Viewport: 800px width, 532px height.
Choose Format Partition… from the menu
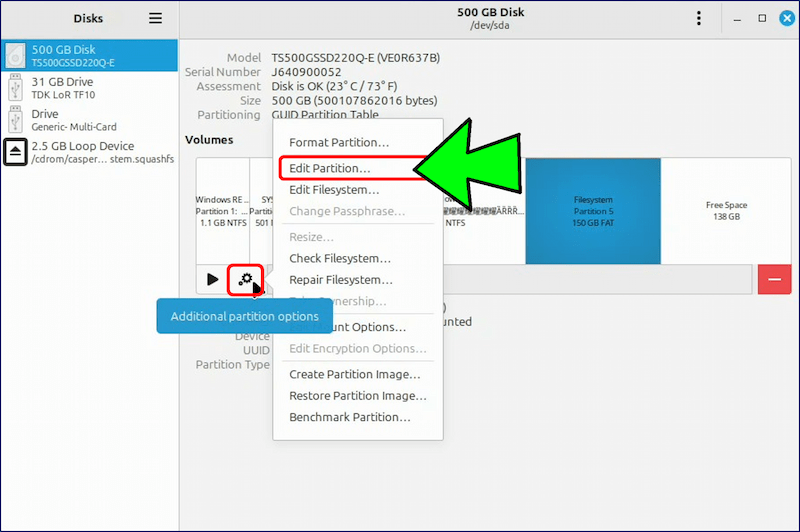coord(339,142)
